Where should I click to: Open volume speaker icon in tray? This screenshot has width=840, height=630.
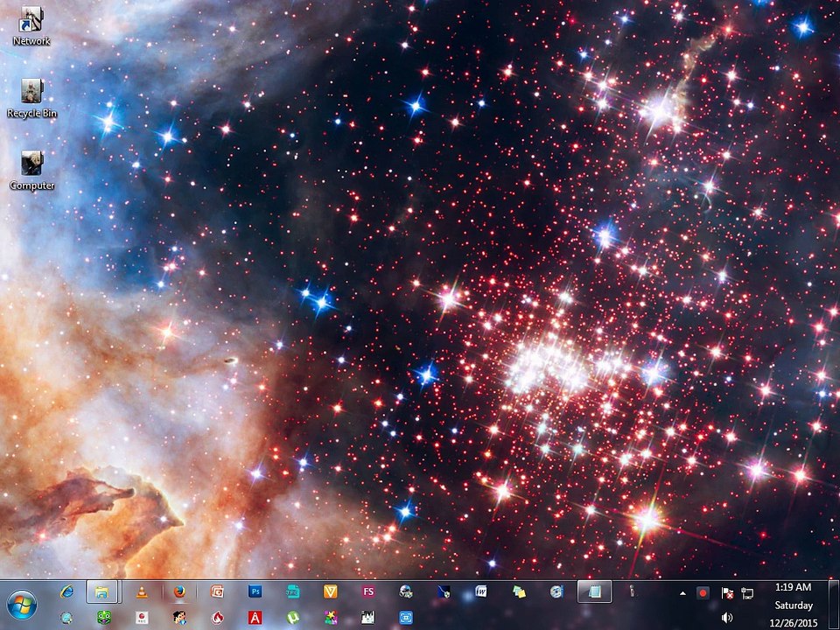pyautogui.click(x=727, y=618)
